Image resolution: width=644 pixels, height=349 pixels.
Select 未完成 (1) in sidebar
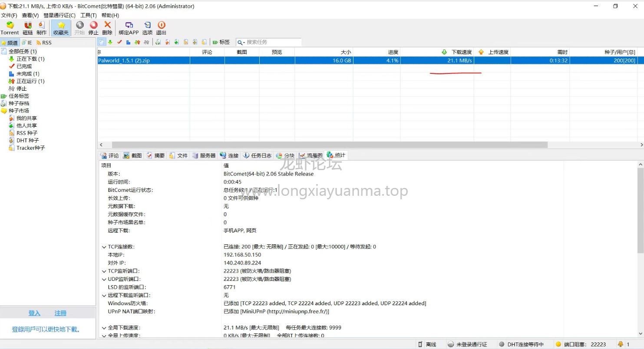pyautogui.click(x=28, y=73)
